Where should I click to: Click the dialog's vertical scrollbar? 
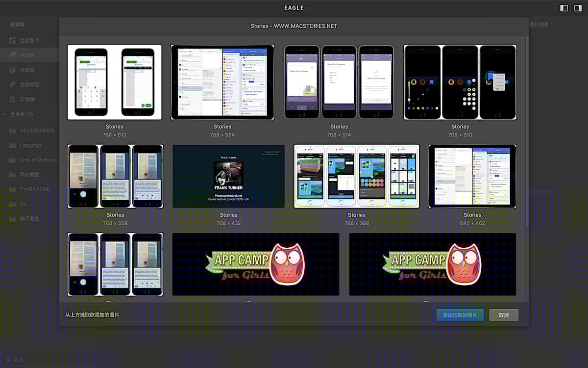pos(527,130)
